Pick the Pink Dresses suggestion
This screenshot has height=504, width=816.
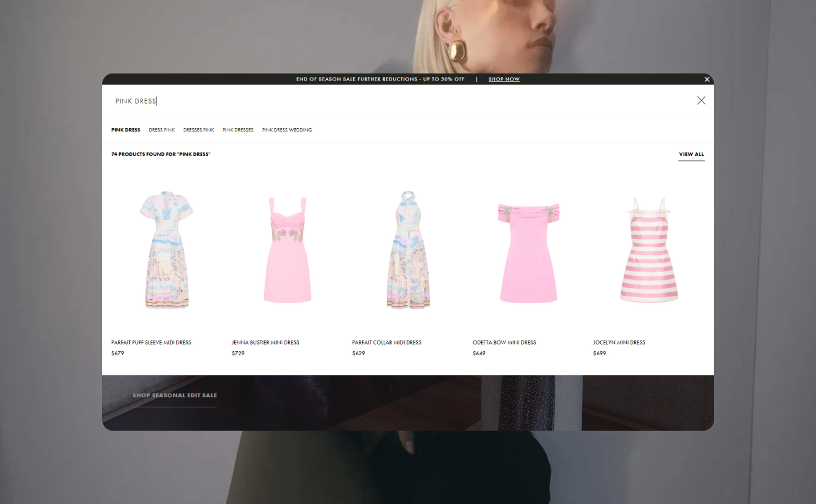[x=238, y=130]
